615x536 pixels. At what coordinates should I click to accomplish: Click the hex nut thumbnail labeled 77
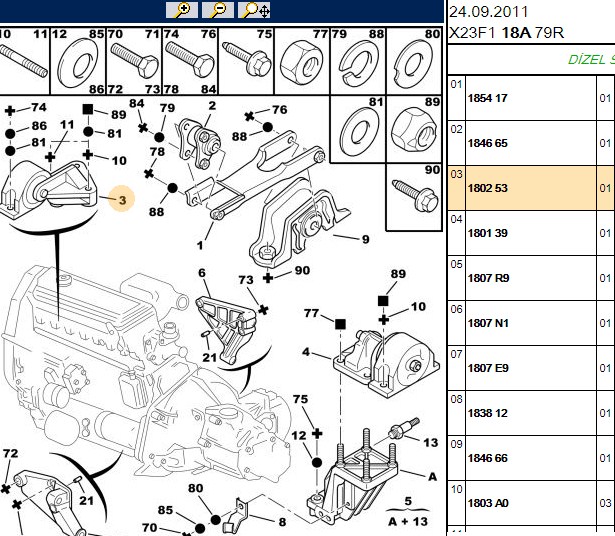(302, 61)
